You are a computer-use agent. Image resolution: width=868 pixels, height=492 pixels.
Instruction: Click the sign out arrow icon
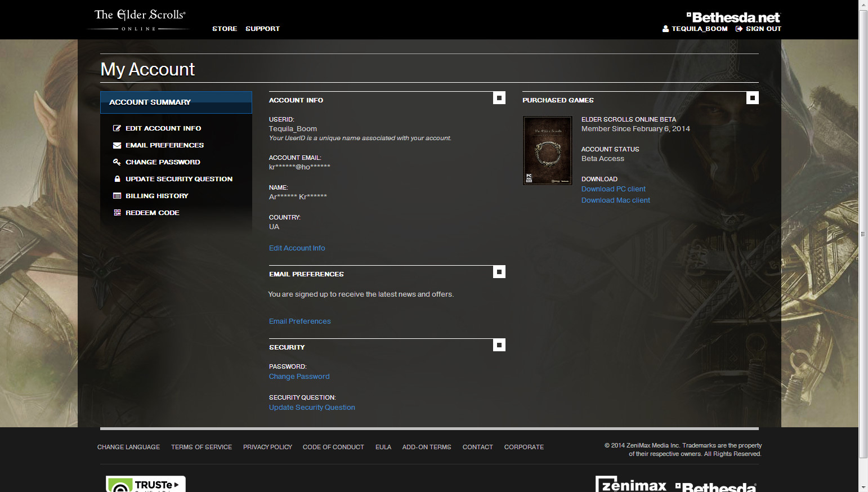(739, 29)
